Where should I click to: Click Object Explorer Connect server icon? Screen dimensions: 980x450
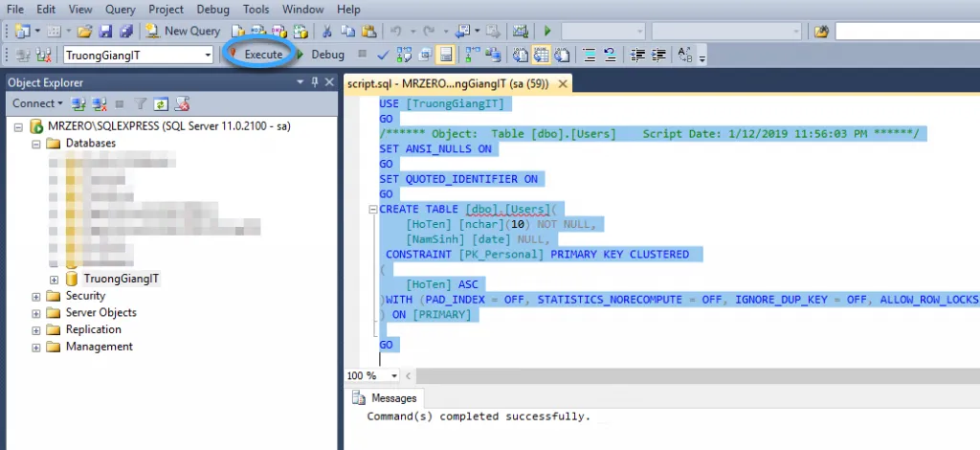pyautogui.click(x=78, y=103)
